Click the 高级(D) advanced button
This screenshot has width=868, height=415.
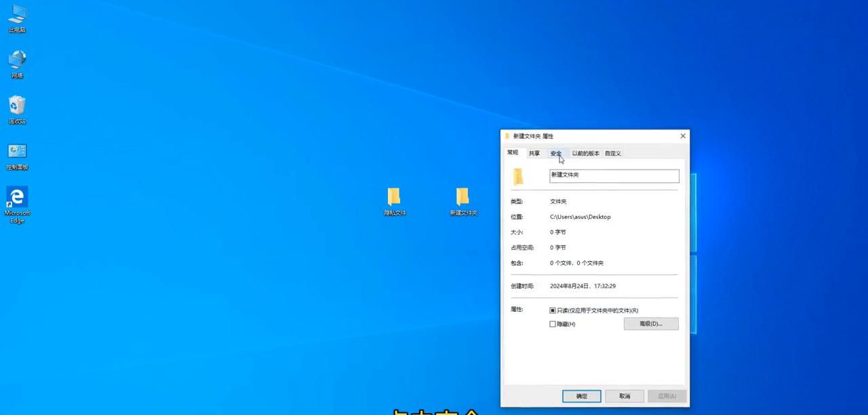click(650, 323)
